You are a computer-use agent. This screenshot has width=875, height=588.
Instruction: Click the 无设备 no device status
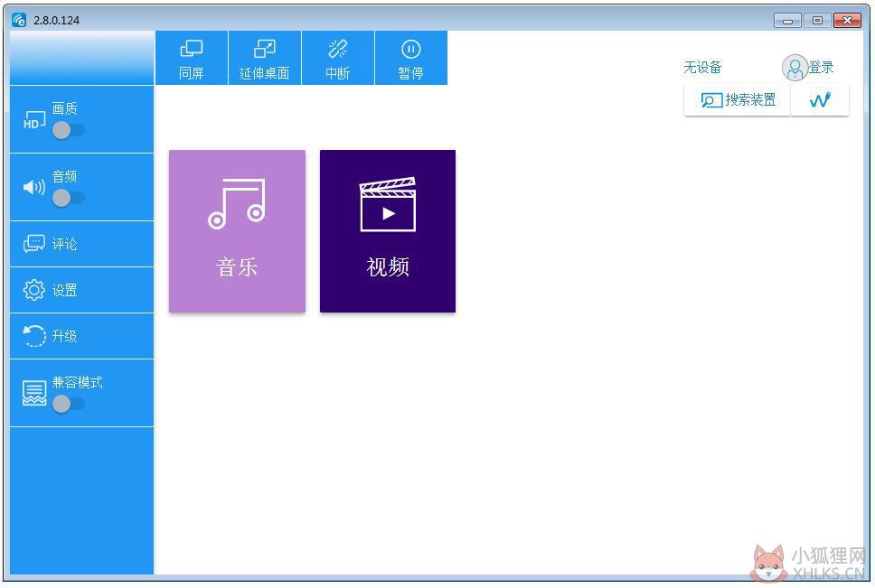point(702,68)
